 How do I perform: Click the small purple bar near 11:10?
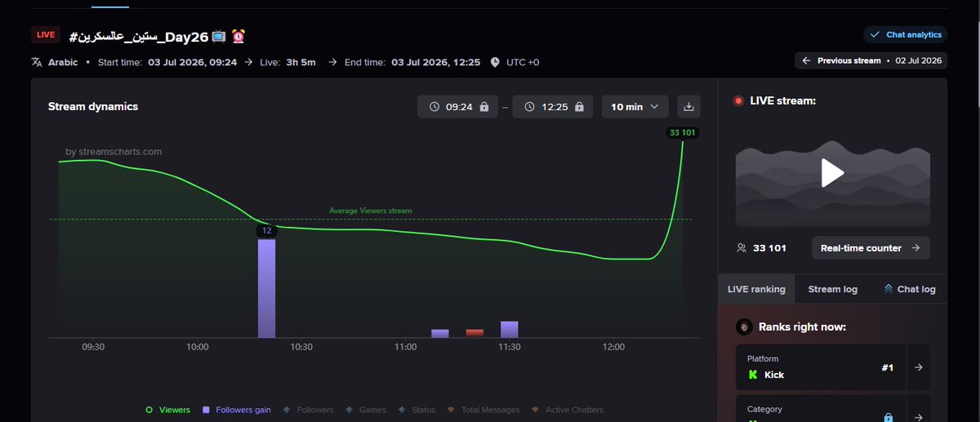coord(440,333)
